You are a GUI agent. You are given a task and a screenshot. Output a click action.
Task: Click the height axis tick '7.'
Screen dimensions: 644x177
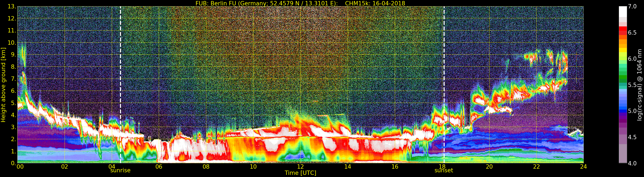click(x=14, y=79)
